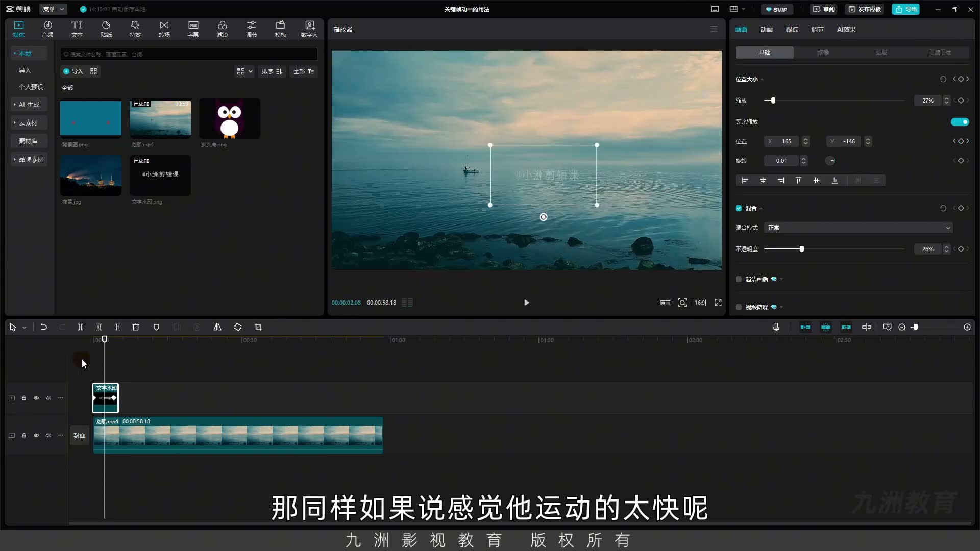The image size is (980, 551).
Task: Play the preview video
Action: tap(526, 303)
